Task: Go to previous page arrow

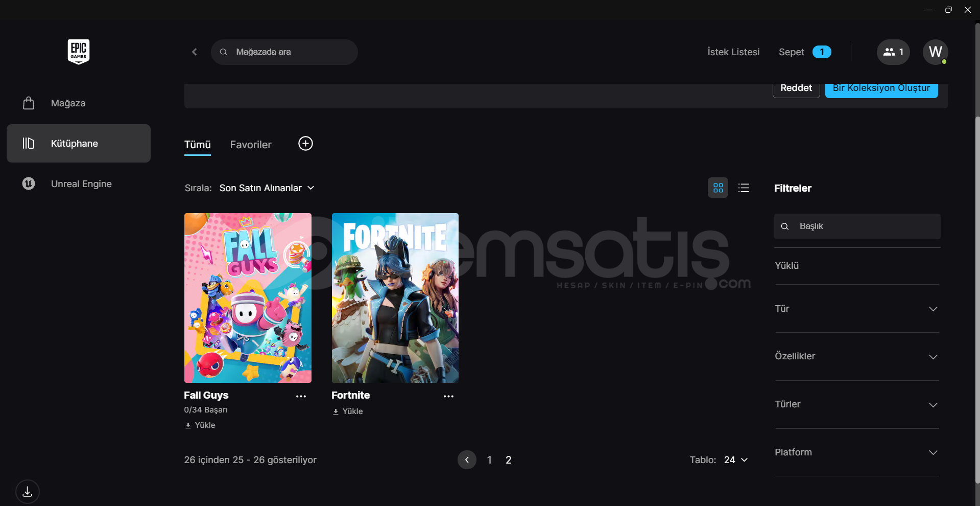Action: pos(467,460)
